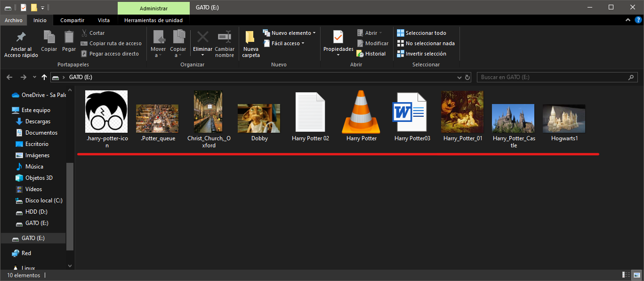Switch to large icons view mode
Viewport: 644px width, 281px height.
point(636,275)
